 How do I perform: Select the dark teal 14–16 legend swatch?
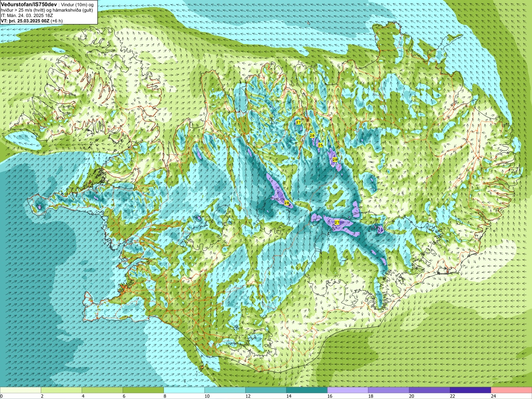pos(307,390)
